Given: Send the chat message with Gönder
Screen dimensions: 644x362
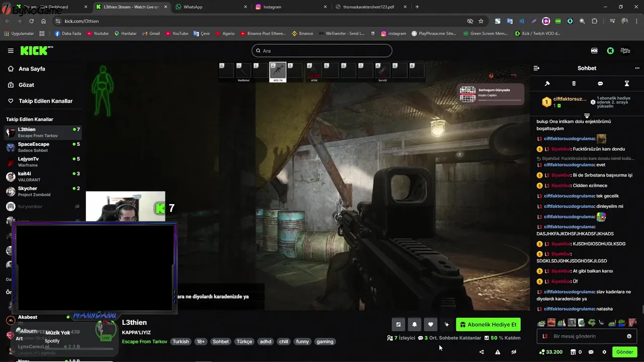Looking at the screenshot, I should pyautogui.click(x=625, y=352).
